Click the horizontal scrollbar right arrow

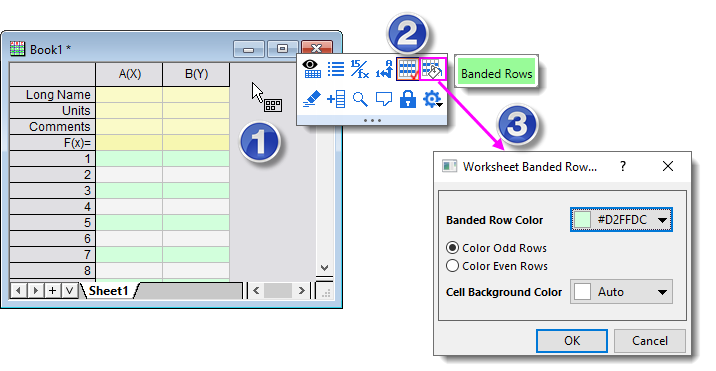pyautogui.click(x=301, y=291)
